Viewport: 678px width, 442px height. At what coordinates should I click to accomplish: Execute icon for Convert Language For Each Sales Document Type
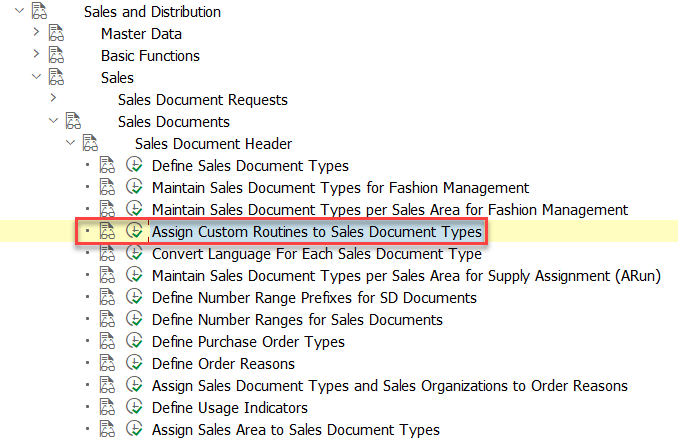click(134, 253)
